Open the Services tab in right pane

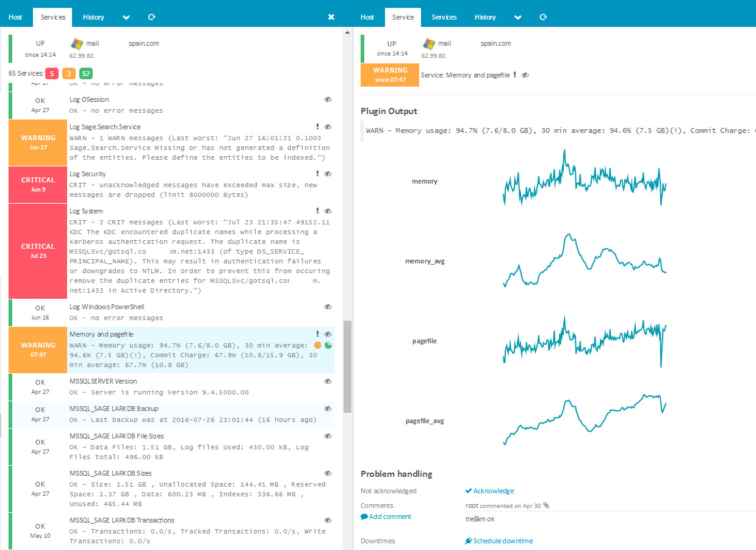tap(444, 17)
